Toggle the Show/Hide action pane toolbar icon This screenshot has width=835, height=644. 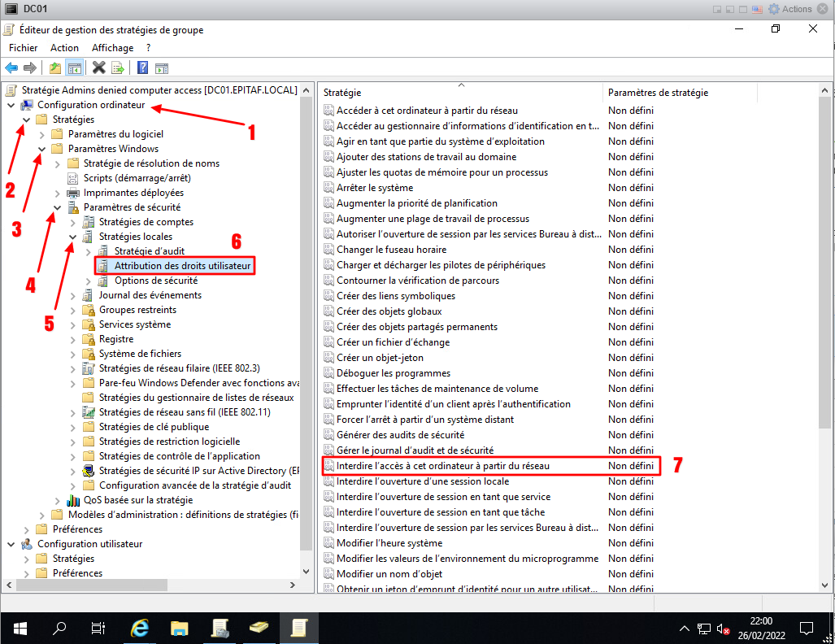point(161,67)
